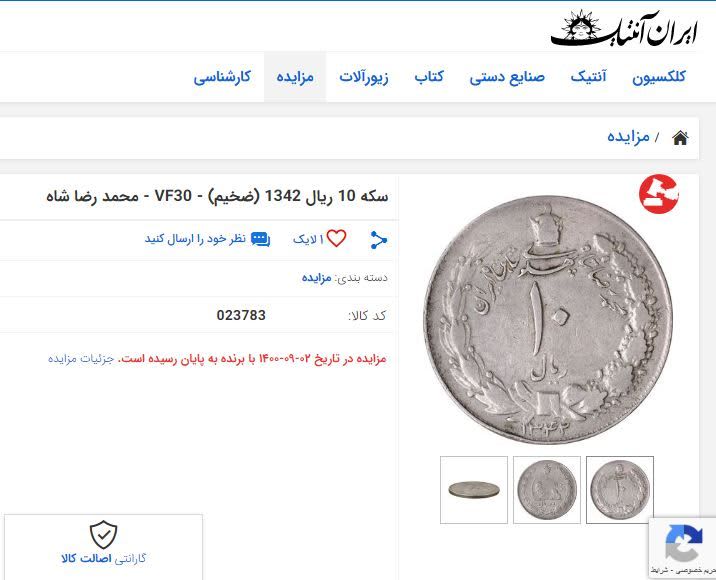Viewport: 716px width, 580px height.
Task: Click the مزایده category link
Action: coord(316,278)
